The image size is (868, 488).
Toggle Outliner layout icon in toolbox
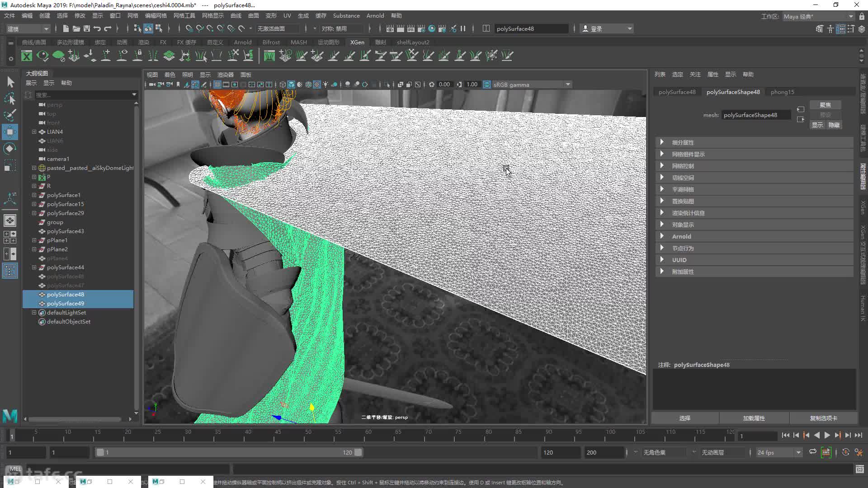(10, 271)
